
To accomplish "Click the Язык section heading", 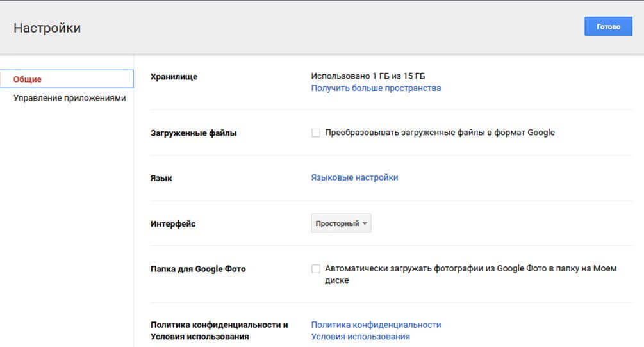I will point(161,178).
